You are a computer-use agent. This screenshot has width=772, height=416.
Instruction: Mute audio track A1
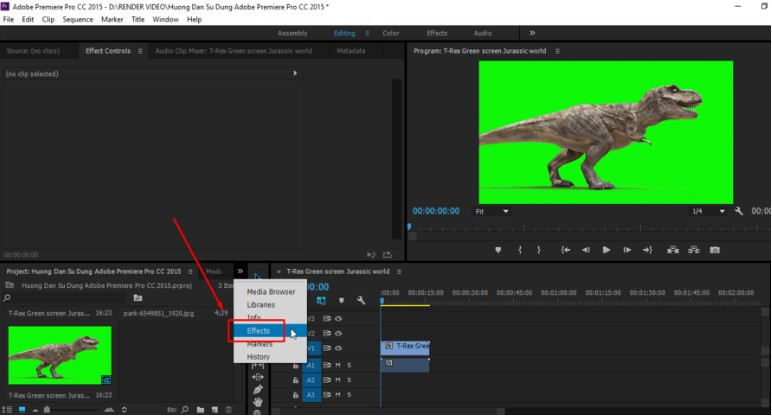point(338,365)
